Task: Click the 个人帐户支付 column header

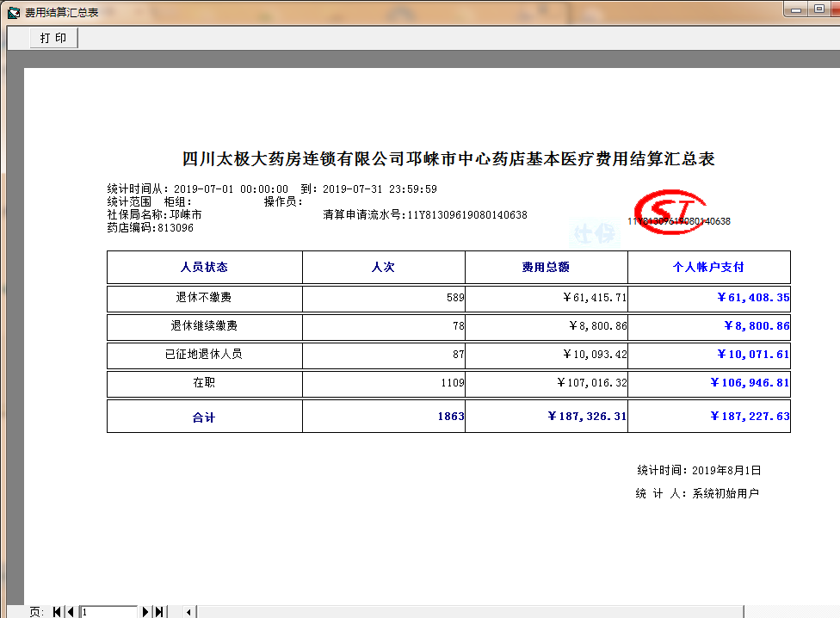Action: [x=708, y=267]
